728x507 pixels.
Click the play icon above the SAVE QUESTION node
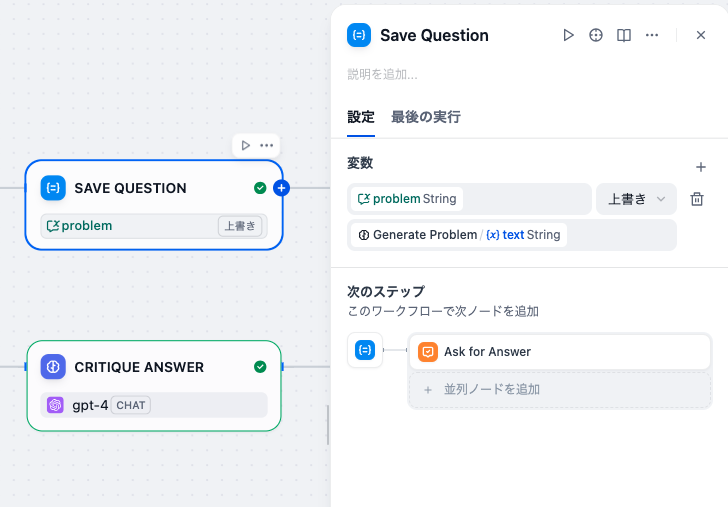pyautogui.click(x=246, y=145)
